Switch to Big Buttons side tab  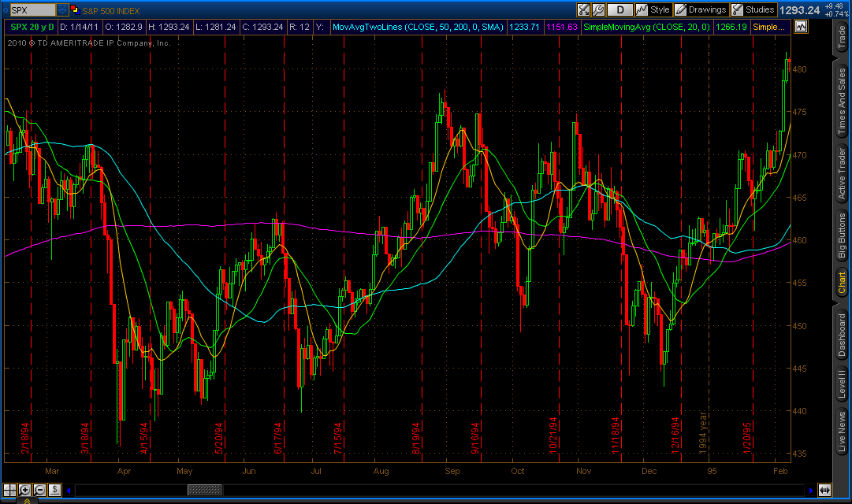coord(843,236)
